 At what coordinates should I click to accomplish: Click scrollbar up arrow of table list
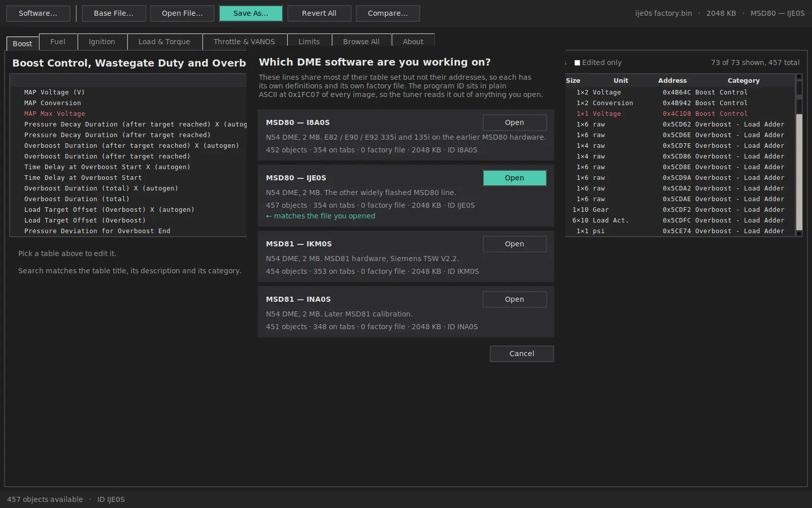point(799,77)
